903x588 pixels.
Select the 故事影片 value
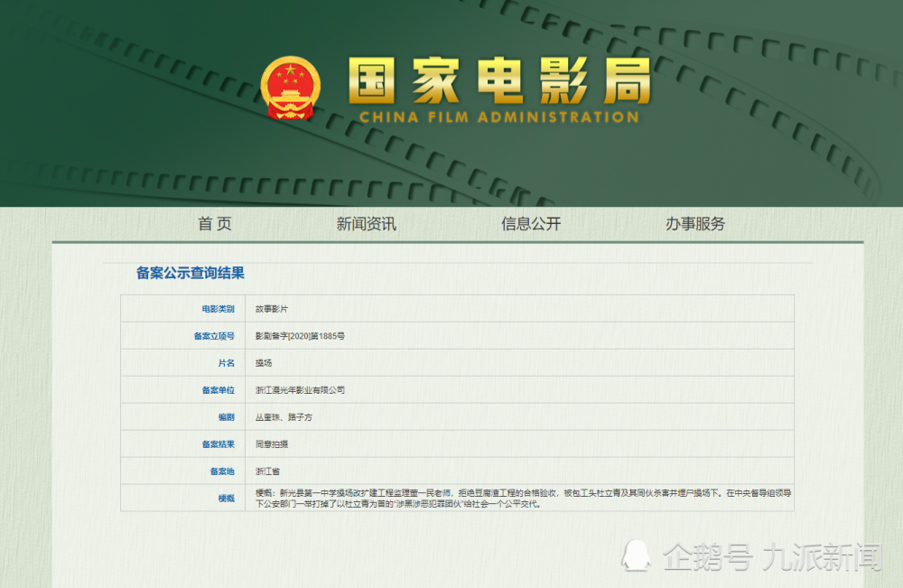[272, 309]
